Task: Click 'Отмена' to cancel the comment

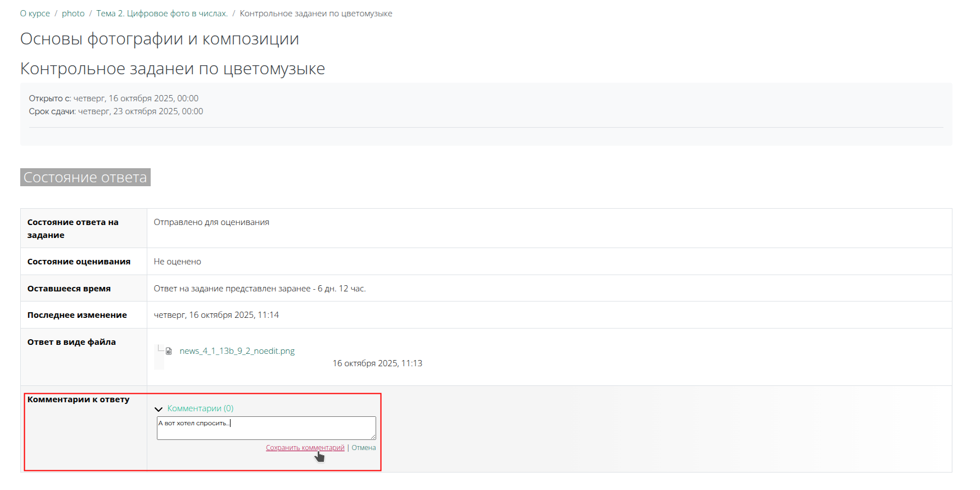Action: point(364,448)
